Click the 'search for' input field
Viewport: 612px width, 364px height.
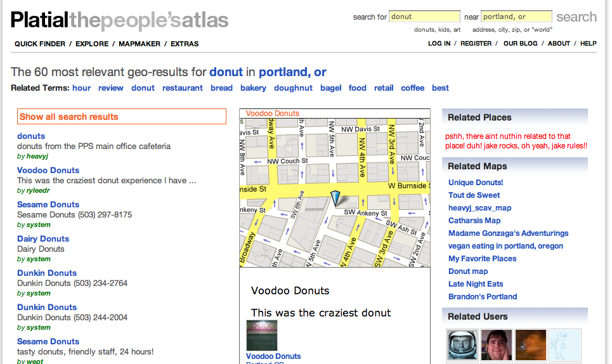pyautogui.click(x=424, y=16)
